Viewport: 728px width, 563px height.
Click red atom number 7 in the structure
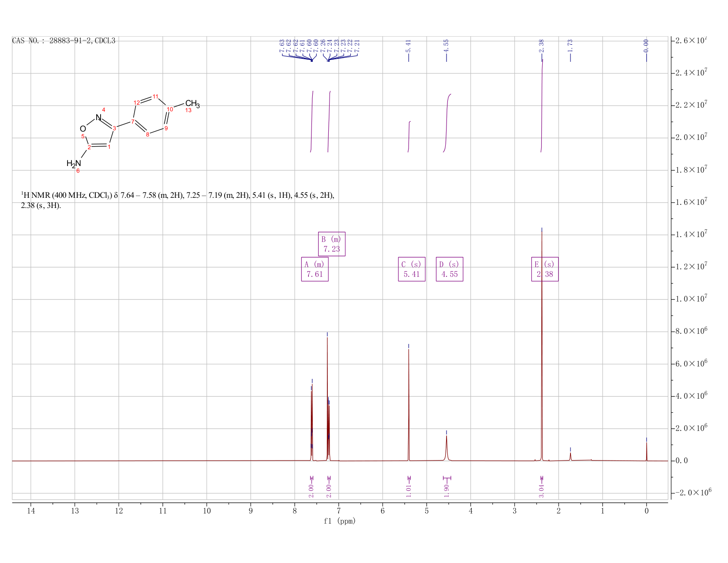click(133, 121)
